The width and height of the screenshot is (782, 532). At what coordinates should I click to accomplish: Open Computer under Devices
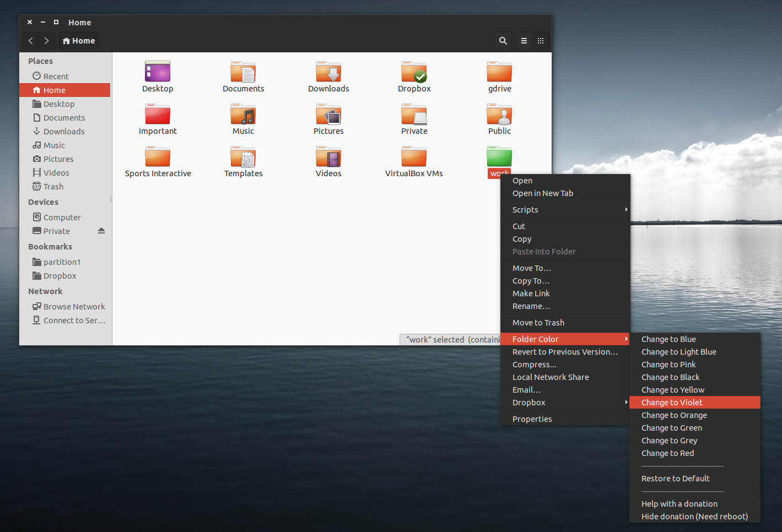click(x=62, y=217)
